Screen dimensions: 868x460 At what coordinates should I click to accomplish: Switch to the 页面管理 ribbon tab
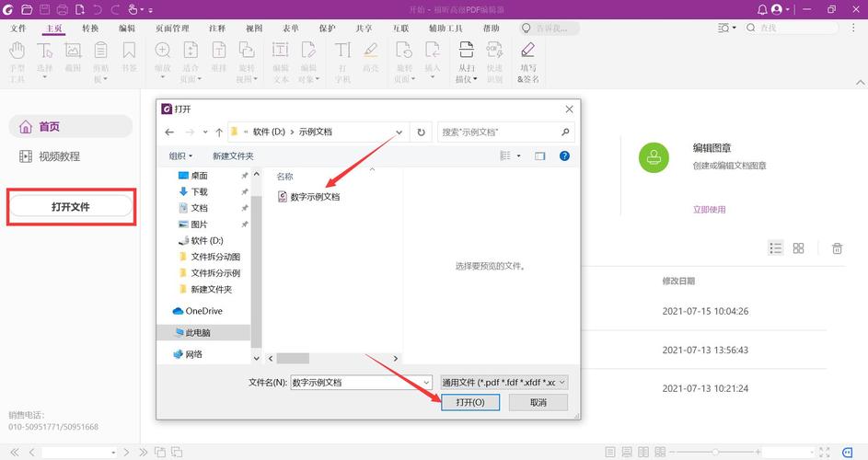tap(172, 28)
